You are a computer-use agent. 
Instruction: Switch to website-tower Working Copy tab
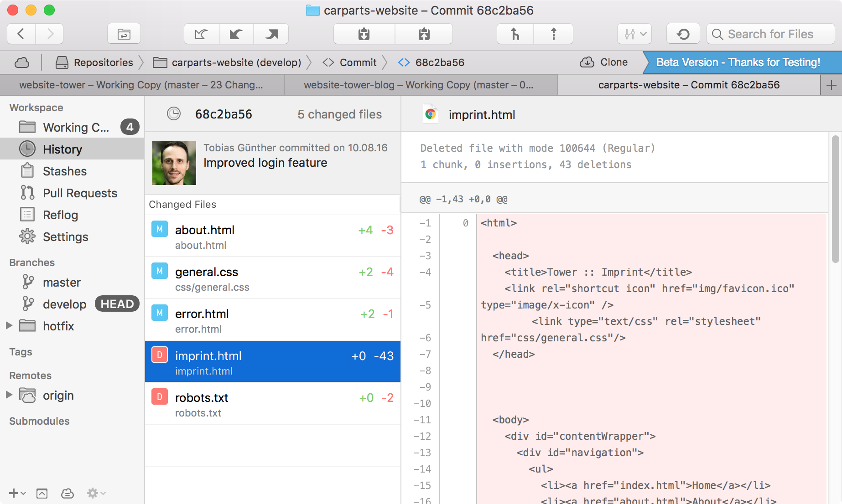(x=141, y=85)
